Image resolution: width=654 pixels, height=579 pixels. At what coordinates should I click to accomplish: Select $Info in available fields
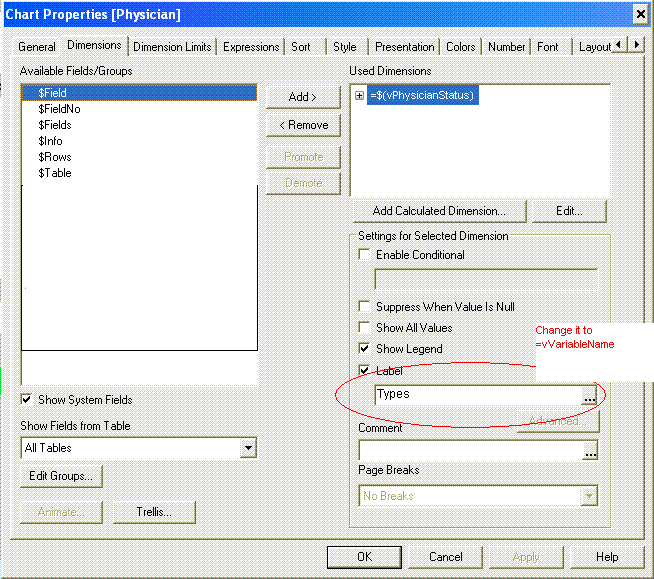point(139,141)
